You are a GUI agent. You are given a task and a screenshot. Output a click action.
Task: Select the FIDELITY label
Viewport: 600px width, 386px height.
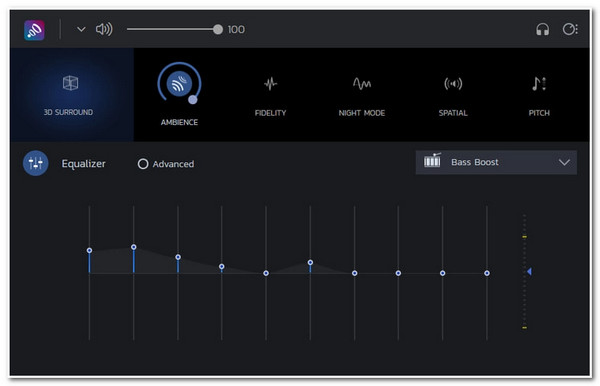click(x=270, y=113)
